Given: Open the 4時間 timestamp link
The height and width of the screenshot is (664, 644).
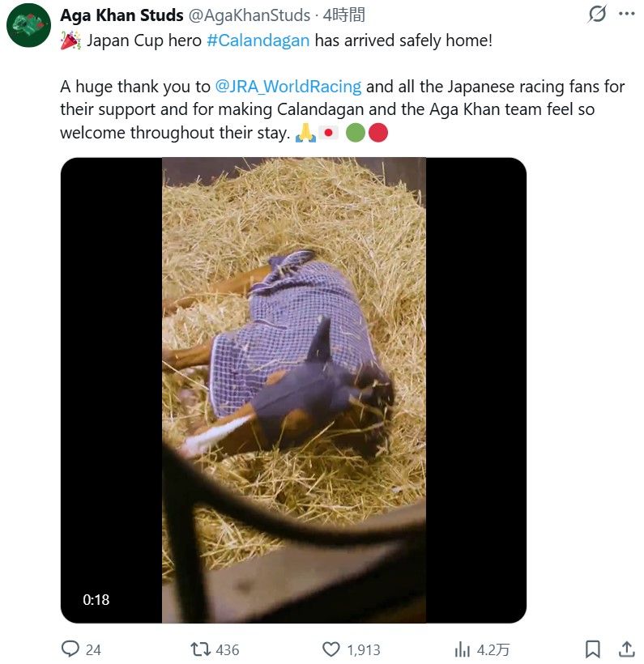Looking at the screenshot, I should click(x=343, y=15).
